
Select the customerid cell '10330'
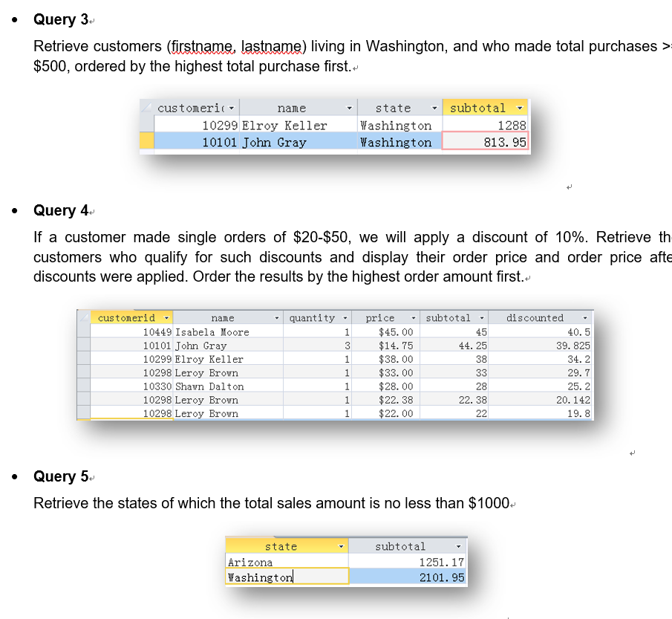click(x=131, y=386)
